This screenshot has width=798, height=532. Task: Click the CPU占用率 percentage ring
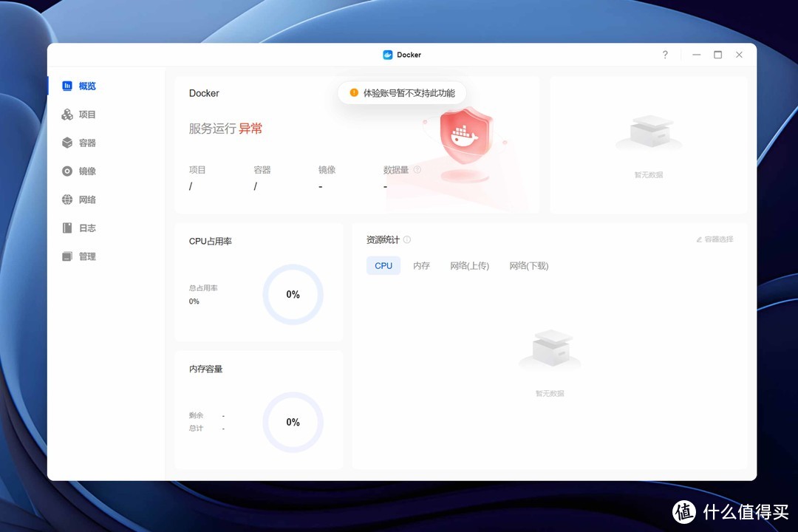click(293, 294)
